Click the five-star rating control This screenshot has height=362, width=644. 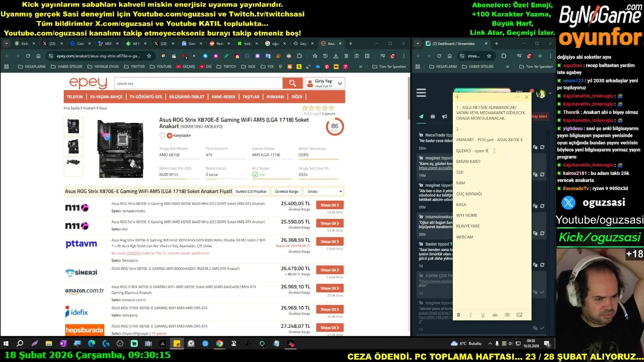click(318, 108)
